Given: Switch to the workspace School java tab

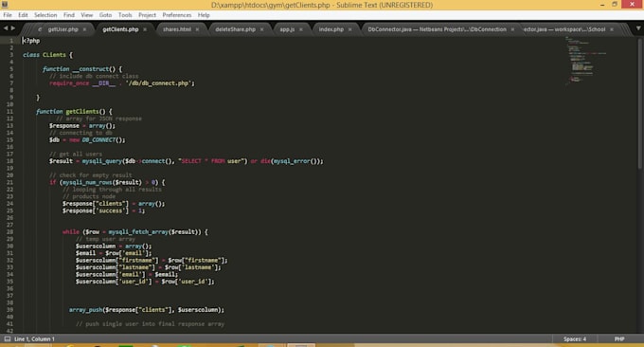Looking at the screenshot, I should (564, 29).
